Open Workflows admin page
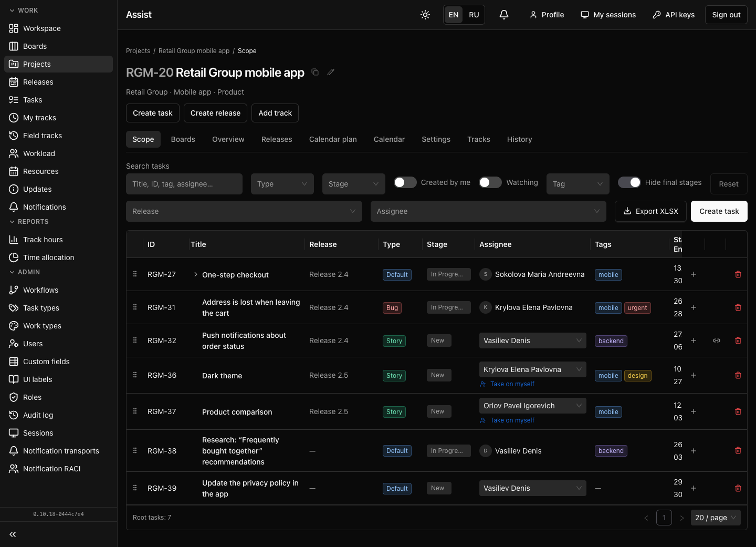The image size is (756, 547). [x=58, y=290]
